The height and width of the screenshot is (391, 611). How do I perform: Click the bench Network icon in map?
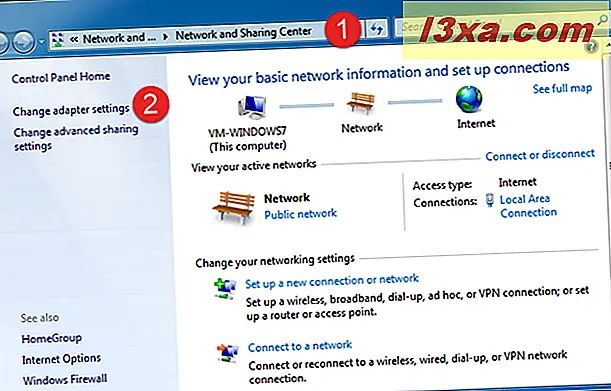point(361,103)
